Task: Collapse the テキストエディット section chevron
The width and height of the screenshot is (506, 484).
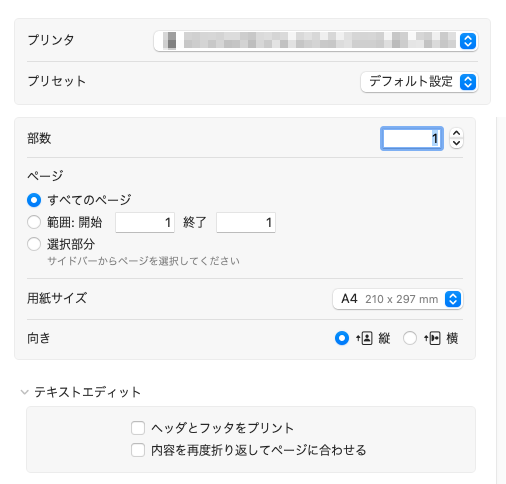Action: click(x=24, y=392)
